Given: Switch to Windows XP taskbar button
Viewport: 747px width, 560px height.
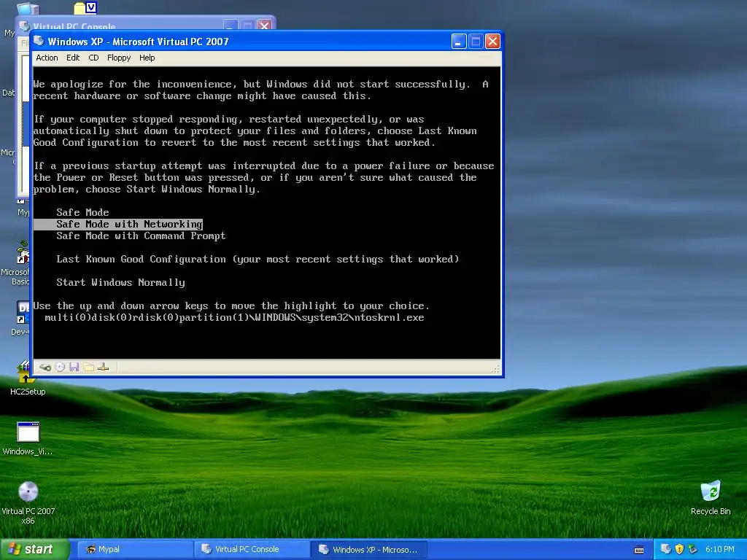Looking at the screenshot, I should tap(368, 550).
